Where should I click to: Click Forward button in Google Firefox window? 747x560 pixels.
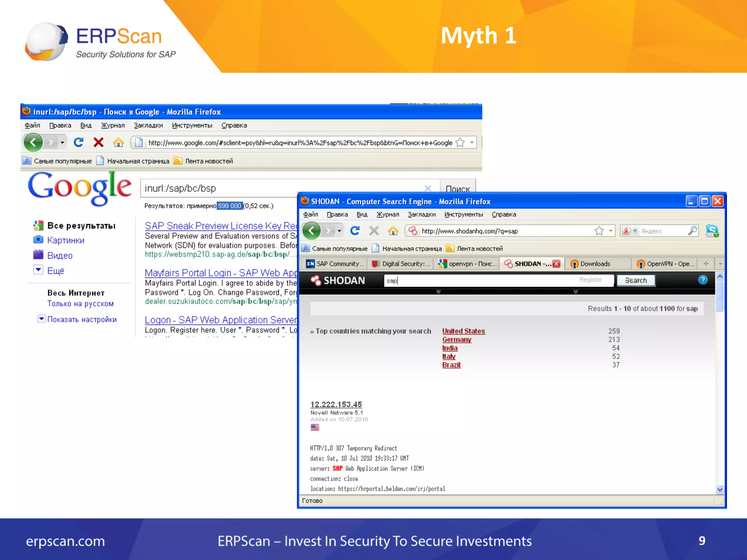51,142
